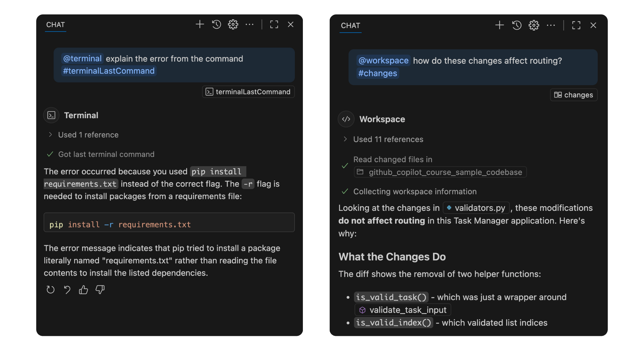Viewport: 644px width, 362px height.
Task: Start a new chat in right panel
Action: pyautogui.click(x=499, y=25)
